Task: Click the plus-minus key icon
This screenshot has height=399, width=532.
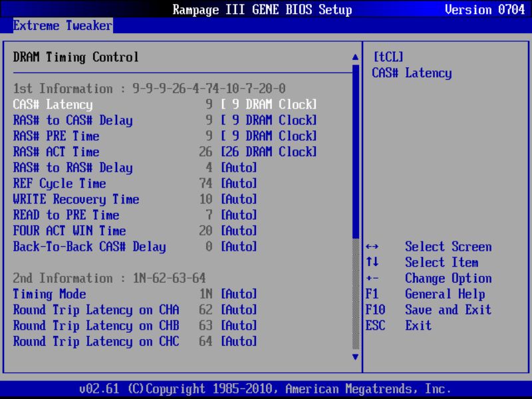Action: [372, 278]
